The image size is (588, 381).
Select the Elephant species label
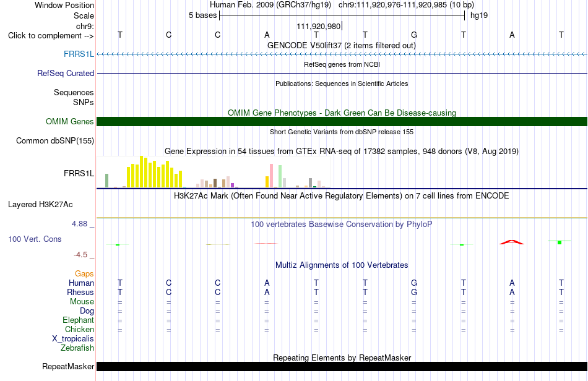point(79,320)
